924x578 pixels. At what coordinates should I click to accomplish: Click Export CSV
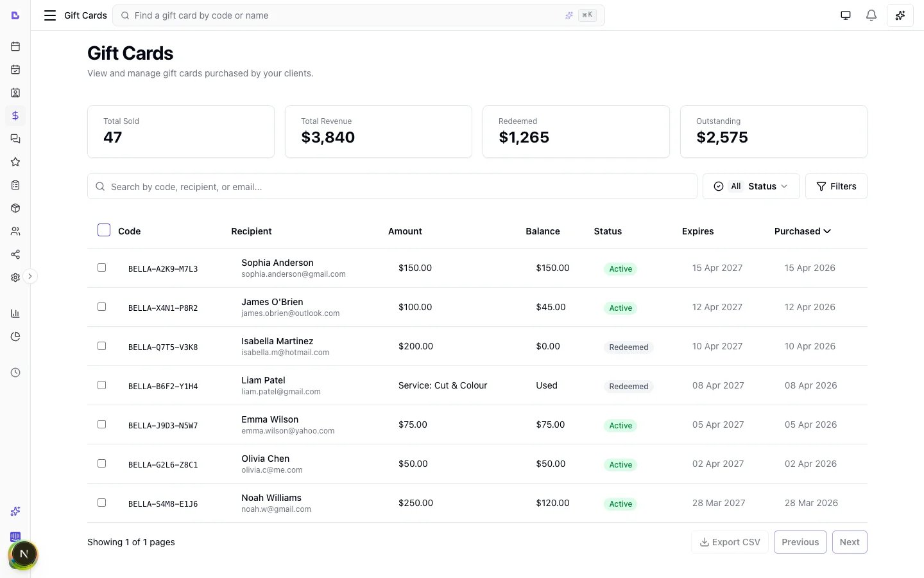pyautogui.click(x=730, y=542)
